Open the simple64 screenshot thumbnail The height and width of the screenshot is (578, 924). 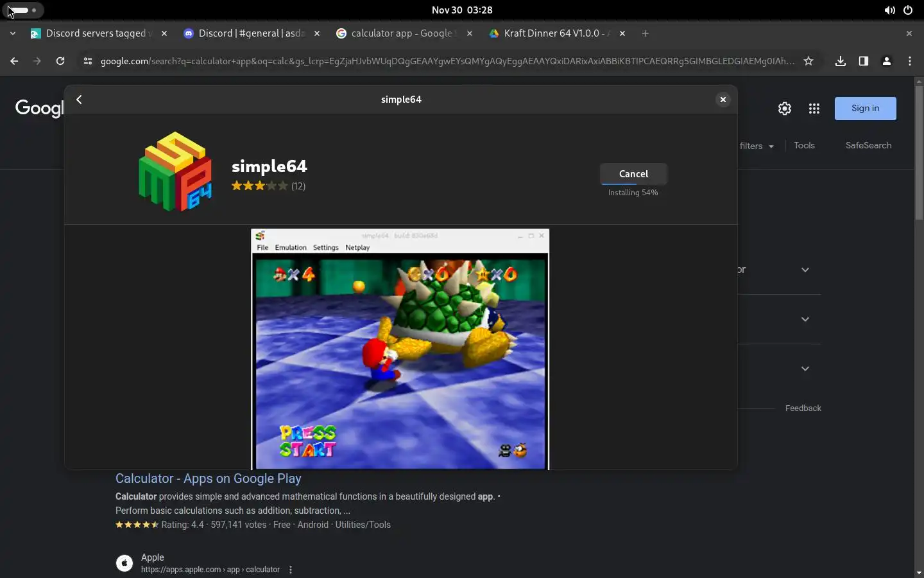pos(400,349)
